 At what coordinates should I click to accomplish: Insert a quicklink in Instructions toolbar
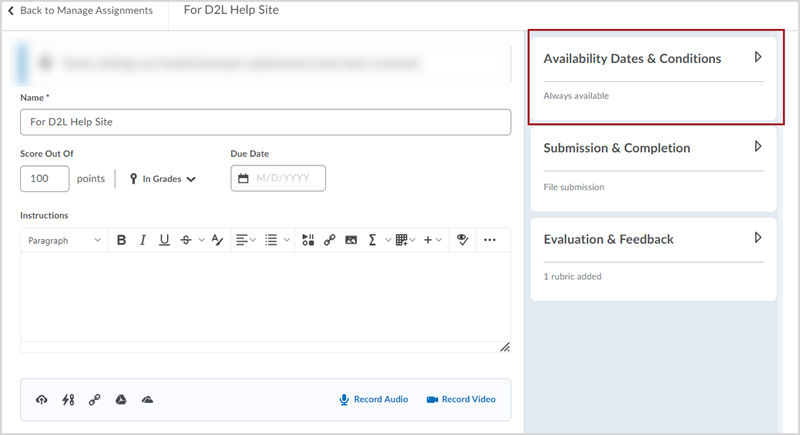330,240
